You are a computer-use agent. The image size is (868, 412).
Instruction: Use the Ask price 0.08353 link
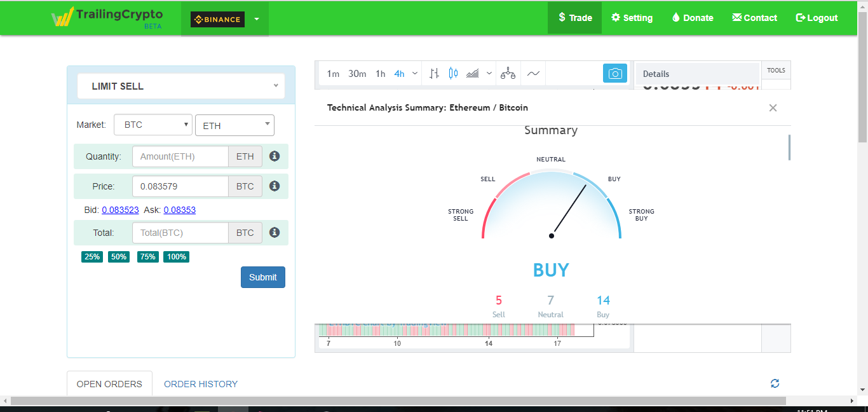(x=180, y=210)
